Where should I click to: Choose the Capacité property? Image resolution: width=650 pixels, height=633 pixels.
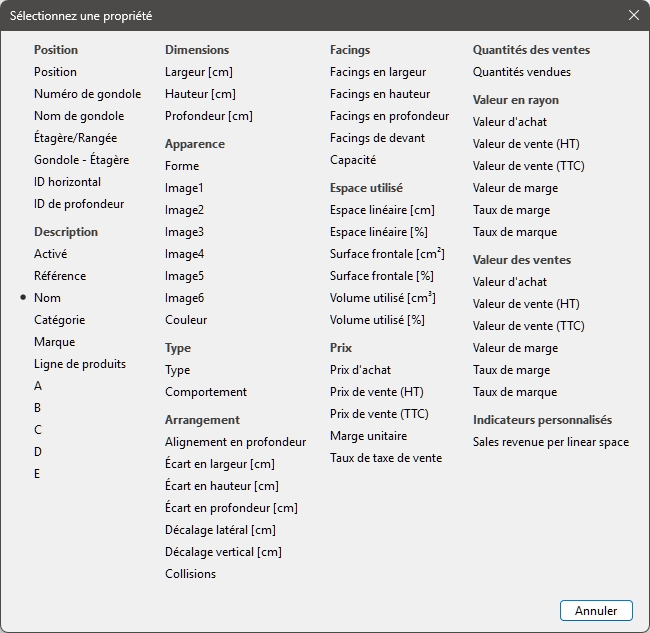coord(353,160)
